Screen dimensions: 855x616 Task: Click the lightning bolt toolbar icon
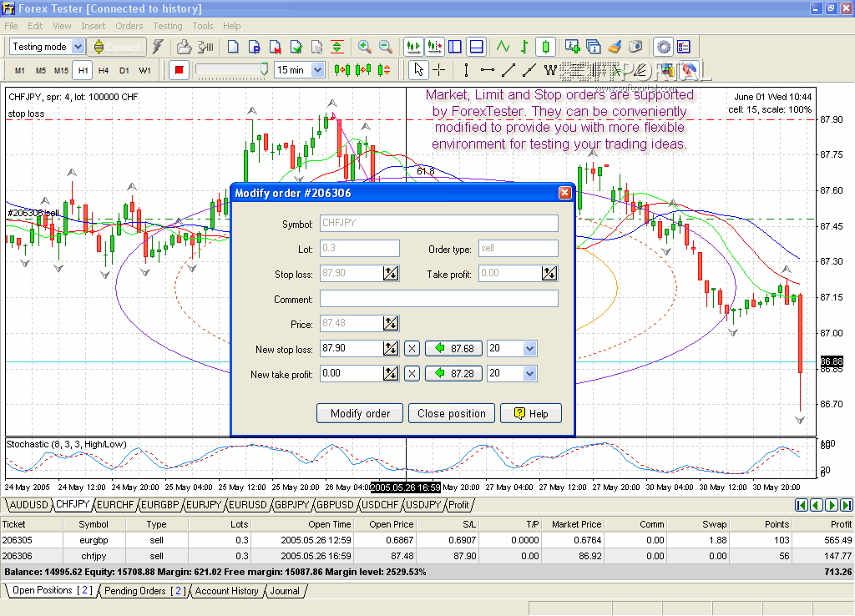(x=158, y=47)
